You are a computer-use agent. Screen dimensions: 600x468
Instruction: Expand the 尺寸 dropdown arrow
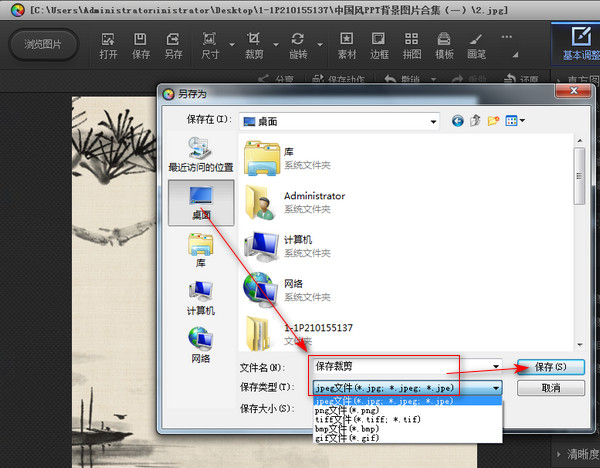[x=232, y=45]
